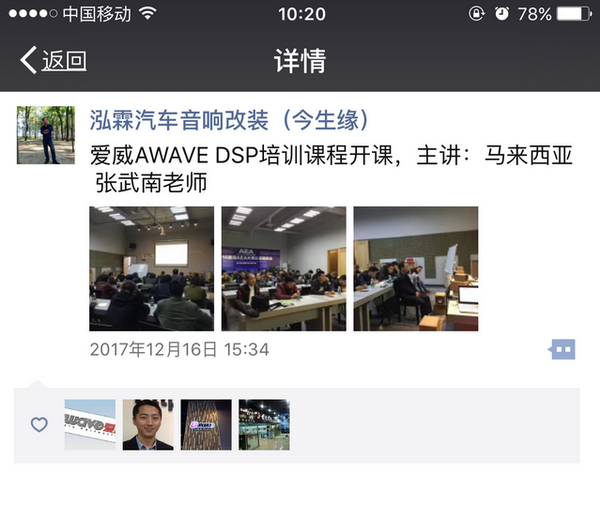Tap the 详情 page title
The image size is (600, 506).
point(300,60)
